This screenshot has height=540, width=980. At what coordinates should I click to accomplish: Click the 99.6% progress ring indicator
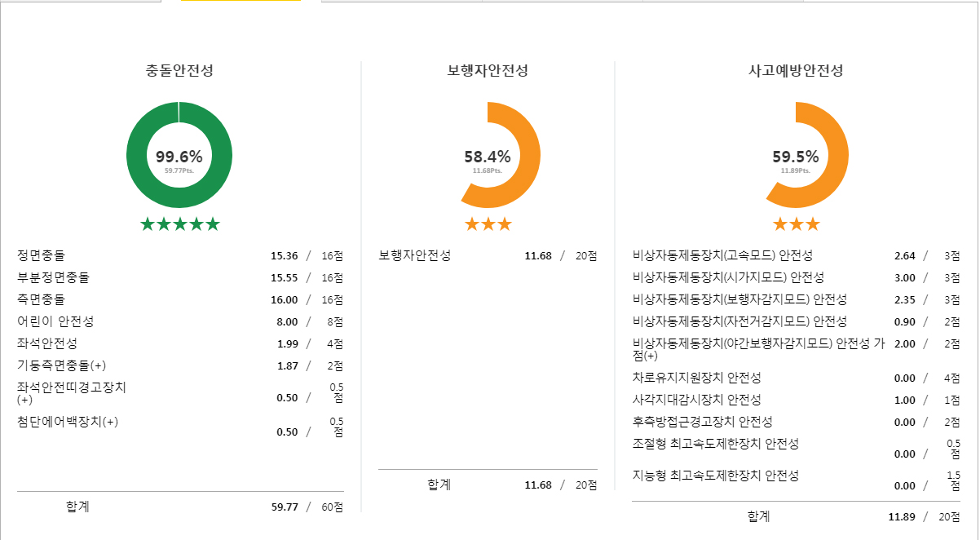pyautogui.click(x=179, y=154)
